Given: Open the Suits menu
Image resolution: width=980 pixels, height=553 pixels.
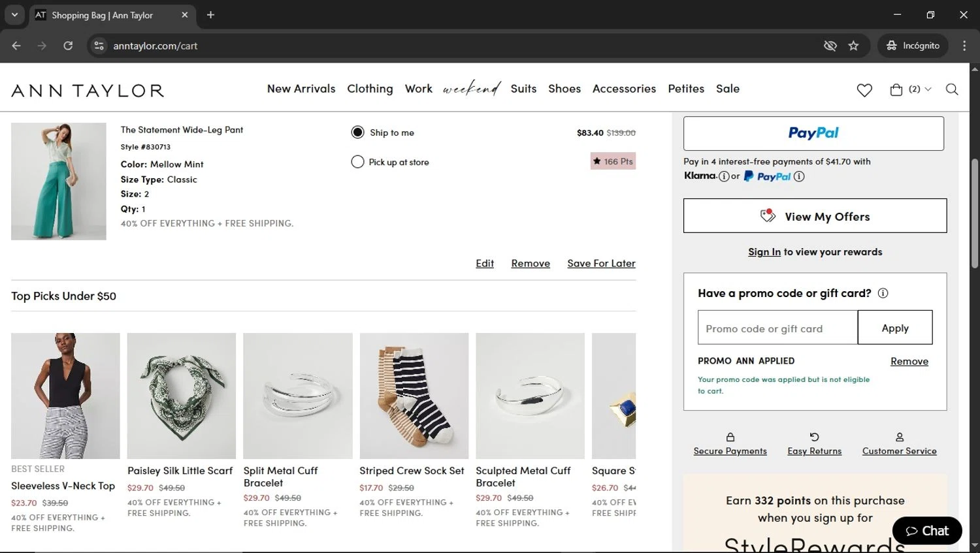Looking at the screenshot, I should (523, 89).
